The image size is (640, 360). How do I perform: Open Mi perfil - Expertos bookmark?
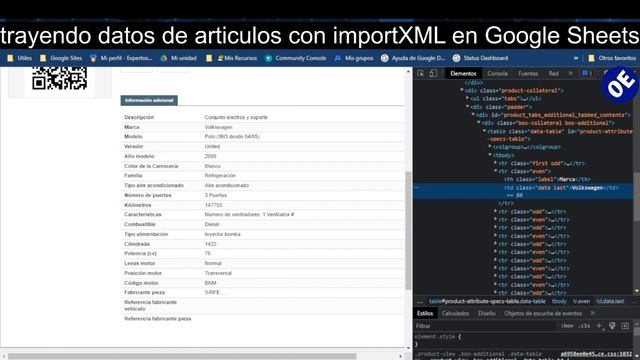tap(121, 58)
